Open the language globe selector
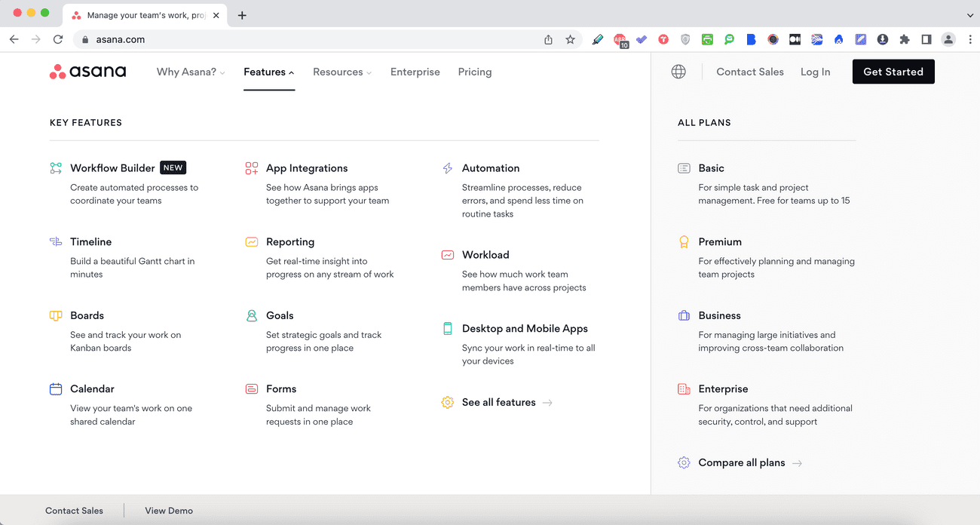The image size is (980, 525). pyautogui.click(x=678, y=72)
